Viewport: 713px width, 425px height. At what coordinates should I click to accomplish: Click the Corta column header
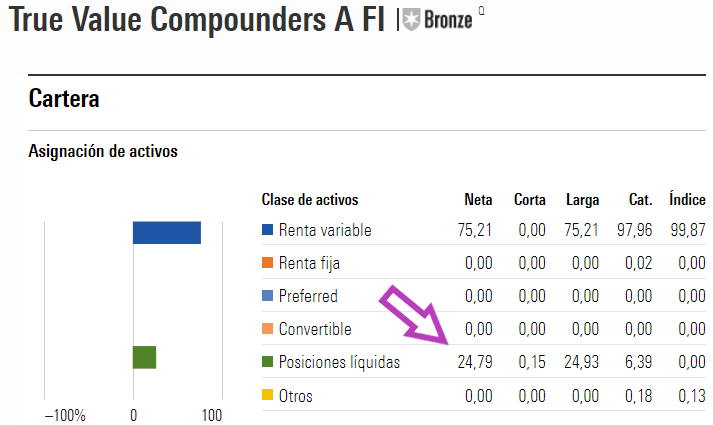pyautogui.click(x=530, y=200)
